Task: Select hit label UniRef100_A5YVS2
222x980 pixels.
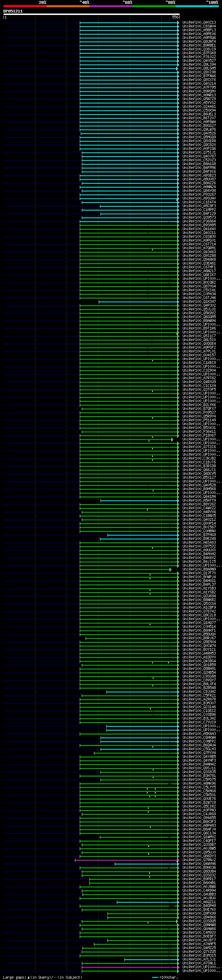Action: [199, 103]
